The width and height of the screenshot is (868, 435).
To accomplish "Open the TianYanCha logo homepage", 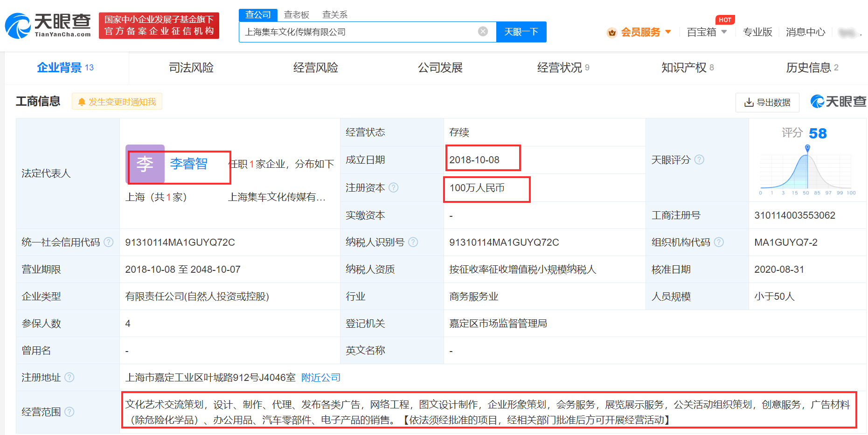I will 48,26.
